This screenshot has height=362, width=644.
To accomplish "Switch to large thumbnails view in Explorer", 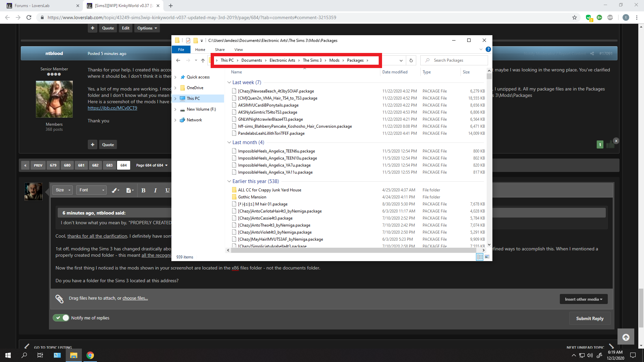I will click(487, 257).
